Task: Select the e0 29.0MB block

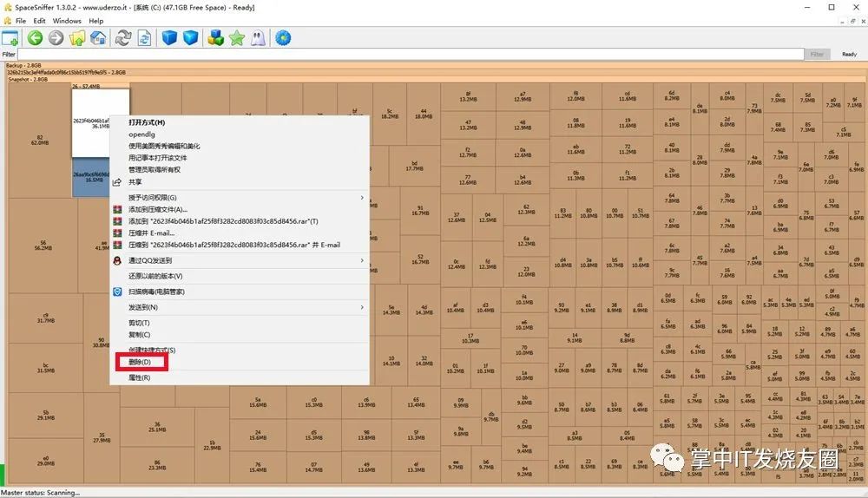Action: pos(45,461)
